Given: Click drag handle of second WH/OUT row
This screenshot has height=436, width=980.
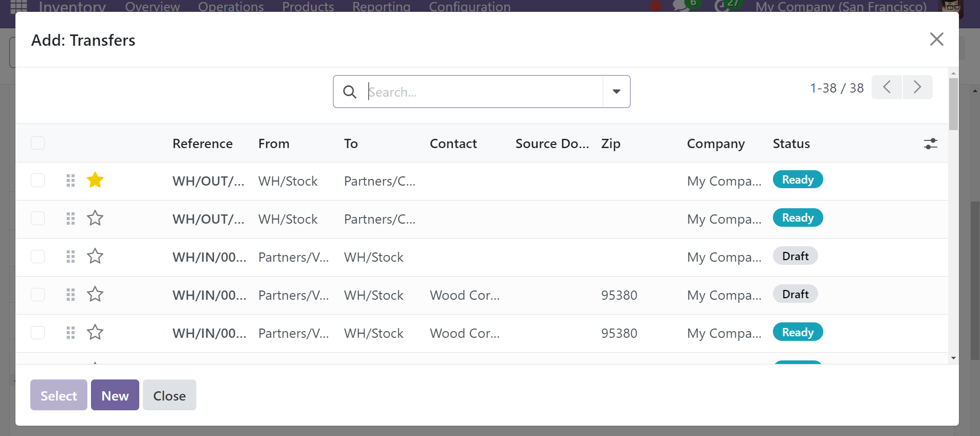Looking at the screenshot, I should [x=71, y=219].
